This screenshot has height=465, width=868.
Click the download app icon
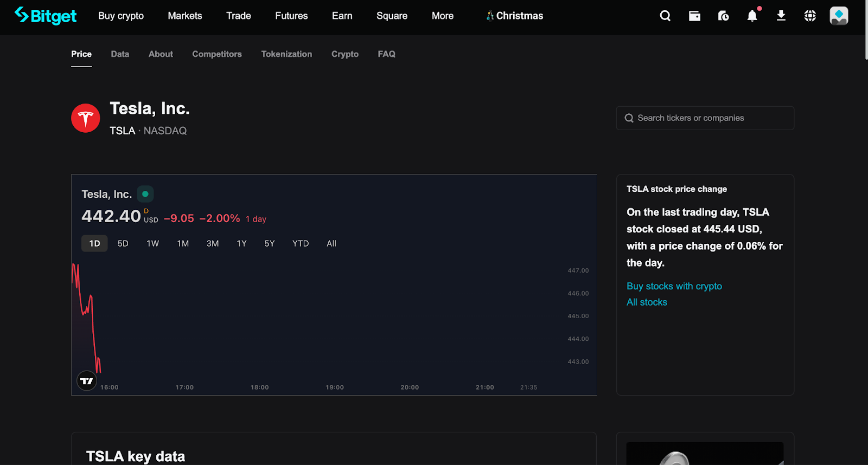[x=781, y=16]
